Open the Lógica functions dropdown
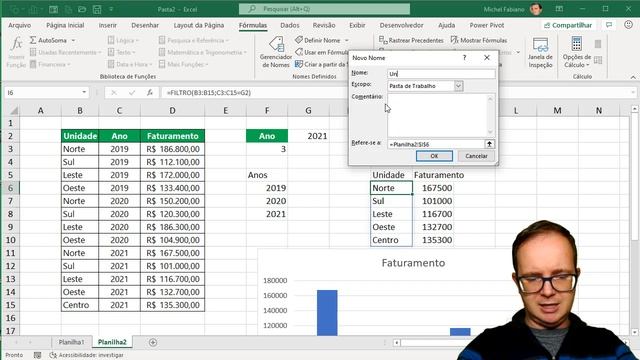Viewport: 640px width, 360px height. [123, 40]
